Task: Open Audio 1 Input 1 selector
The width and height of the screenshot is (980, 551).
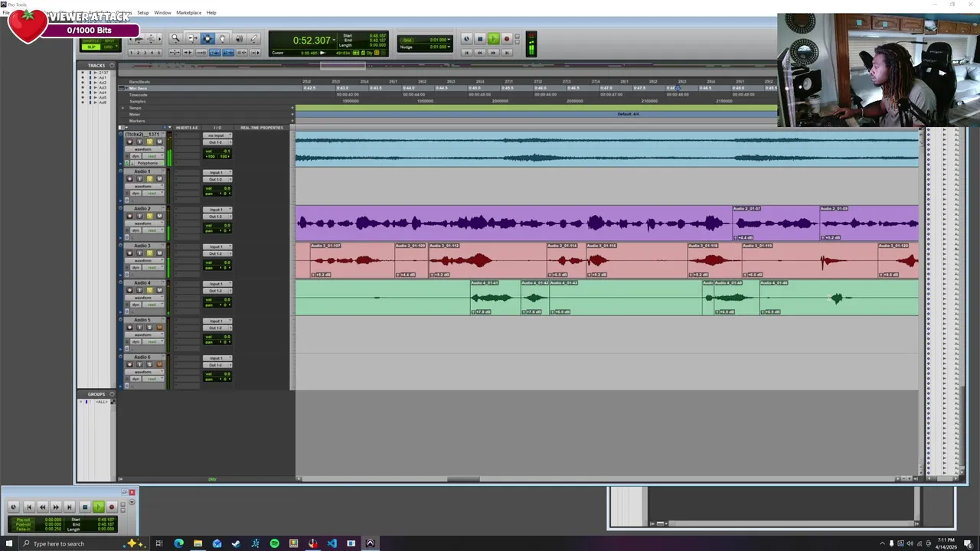Action: 217,172
